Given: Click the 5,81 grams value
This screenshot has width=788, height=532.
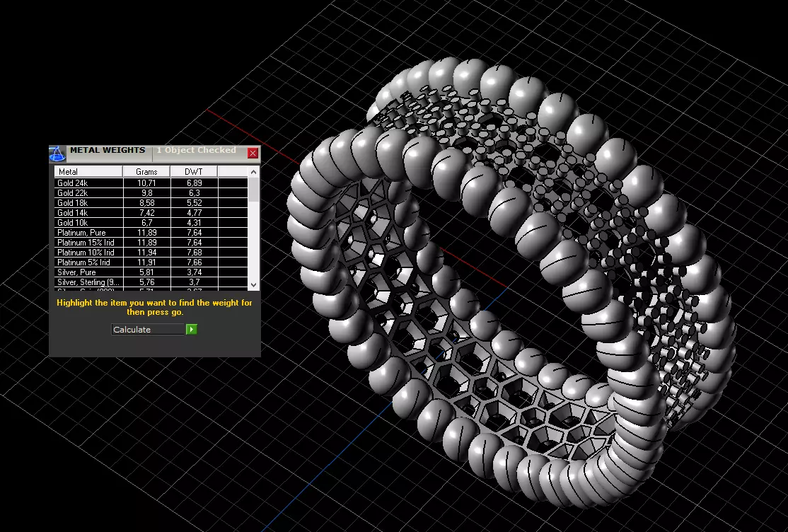Looking at the screenshot, I should pos(146,272).
